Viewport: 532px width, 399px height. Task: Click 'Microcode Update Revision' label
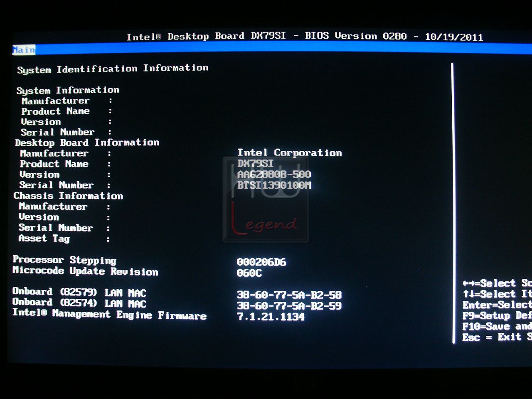85,271
